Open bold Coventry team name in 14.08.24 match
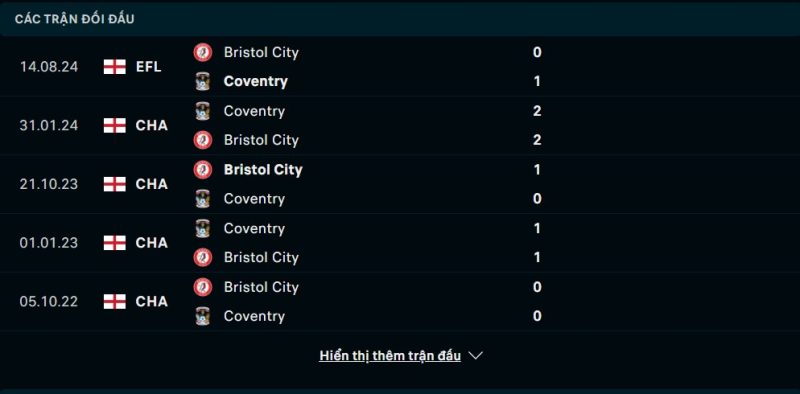Image resolution: width=800 pixels, height=394 pixels. click(x=256, y=82)
